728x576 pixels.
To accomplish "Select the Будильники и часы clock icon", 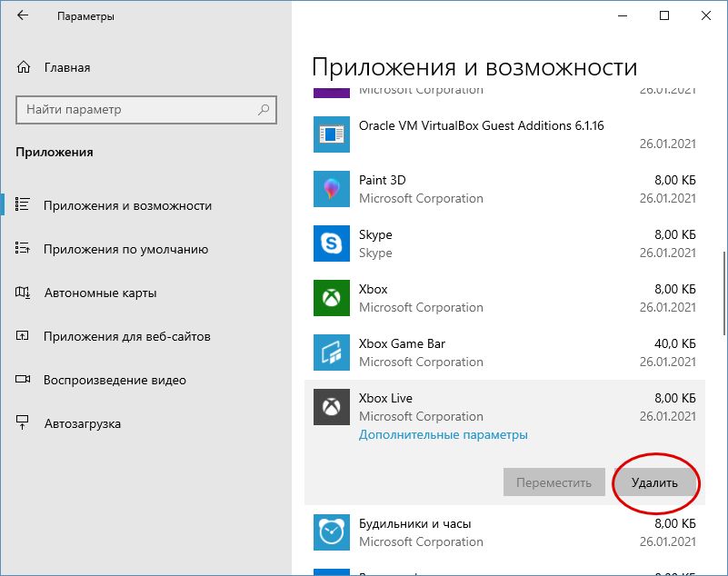I will coord(331,532).
